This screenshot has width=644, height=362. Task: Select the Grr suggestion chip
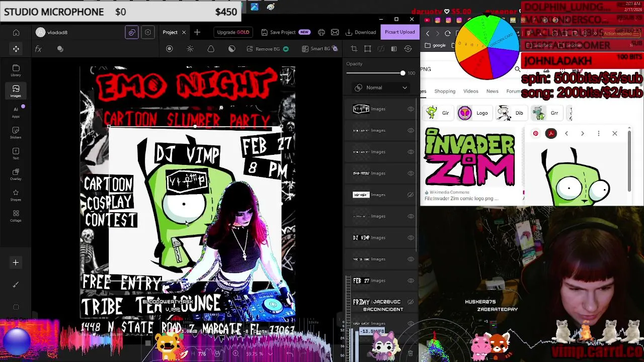[x=546, y=113]
